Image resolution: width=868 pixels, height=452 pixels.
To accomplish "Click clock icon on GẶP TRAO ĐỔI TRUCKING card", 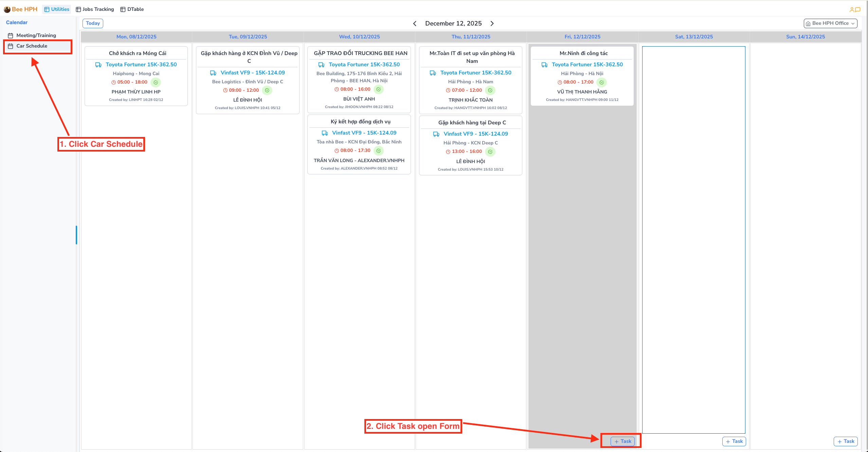I will coord(337,89).
